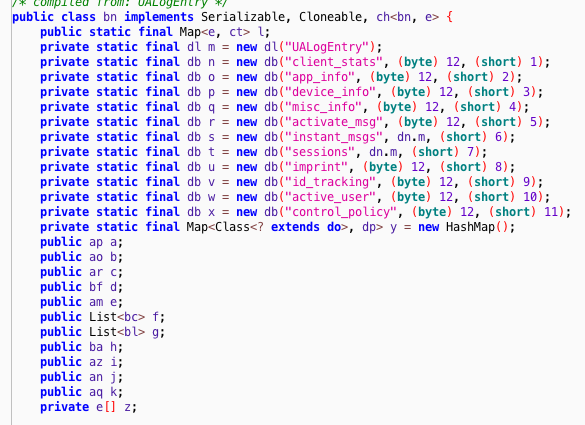Click on "misc_info" string literal
Image resolution: width=585 pixels, height=425 pixels.
click(x=324, y=107)
